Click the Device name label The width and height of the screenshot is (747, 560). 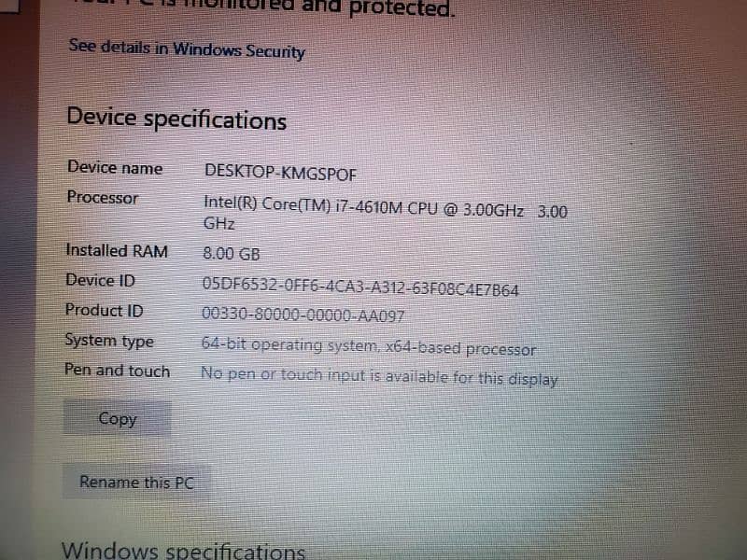[115, 168]
